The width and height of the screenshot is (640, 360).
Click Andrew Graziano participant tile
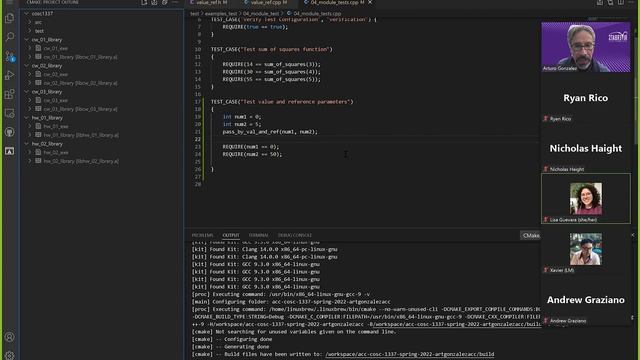586,300
